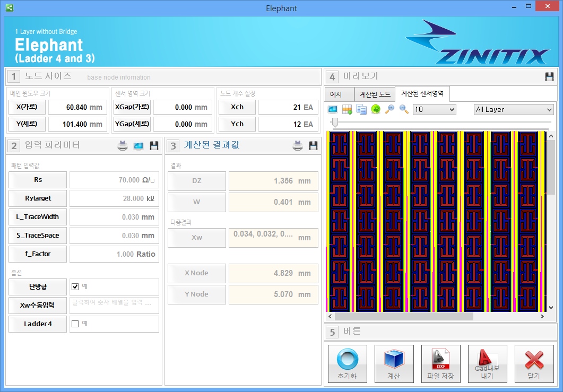Viewport: 563px width, 392px height.
Task: Click the preview slider handle
Action: tap(334, 123)
